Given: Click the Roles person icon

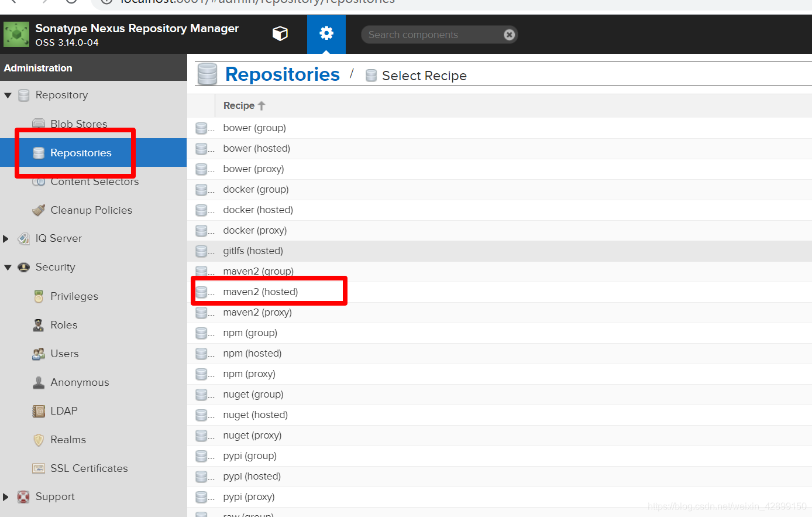Looking at the screenshot, I should 39,325.
